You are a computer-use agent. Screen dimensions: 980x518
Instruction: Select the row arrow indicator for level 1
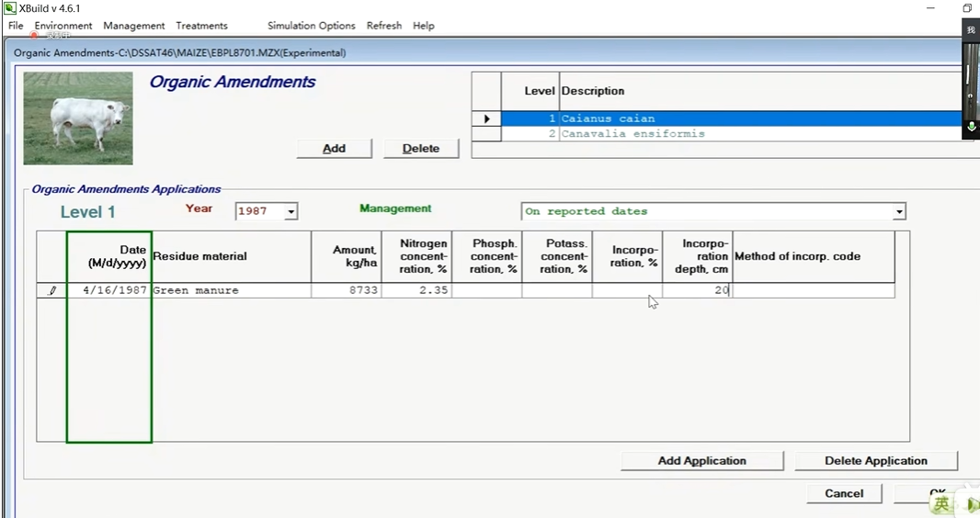(x=486, y=118)
